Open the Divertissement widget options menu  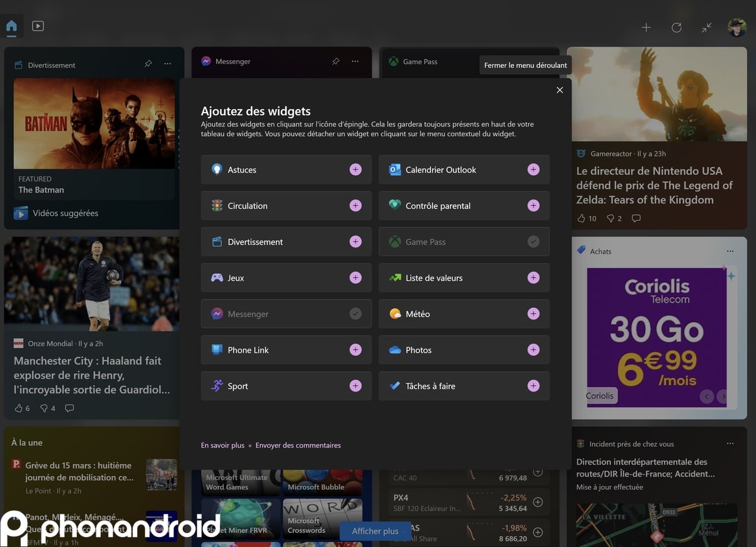tap(168, 64)
